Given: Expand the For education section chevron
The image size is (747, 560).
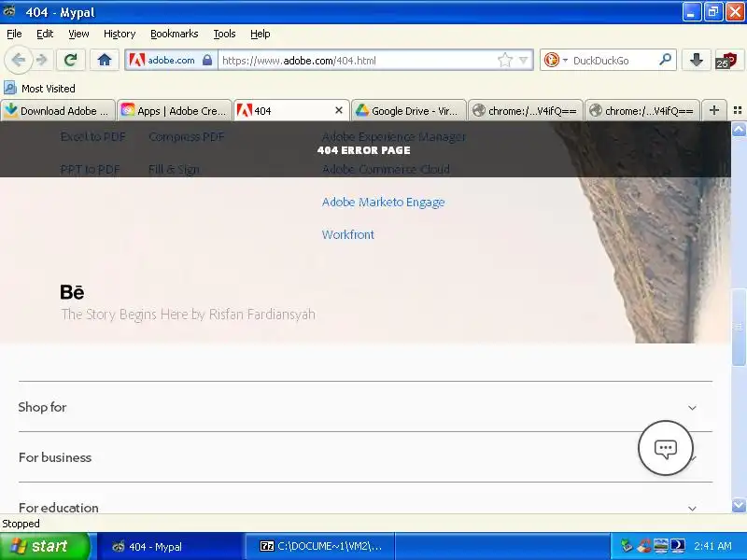Looking at the screenshot, I should point(692,508).
